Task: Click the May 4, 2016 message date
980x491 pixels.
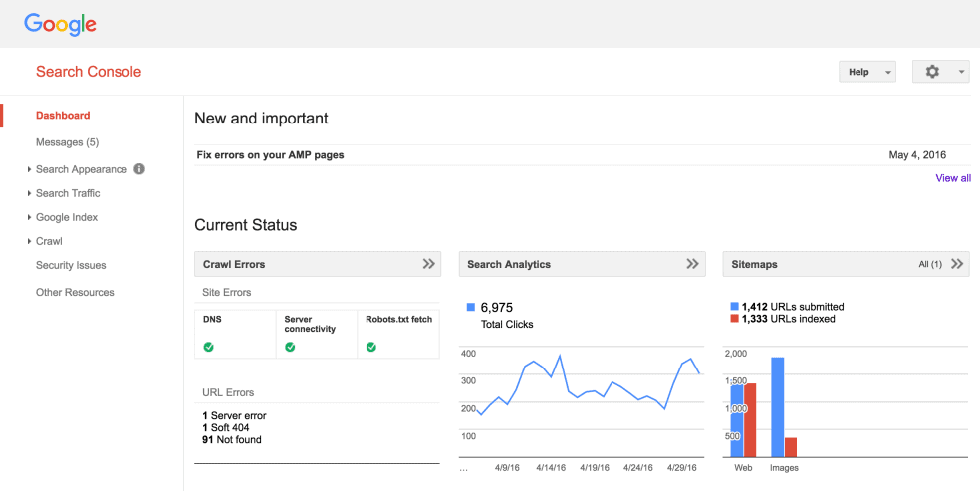Action: point(917,155)
